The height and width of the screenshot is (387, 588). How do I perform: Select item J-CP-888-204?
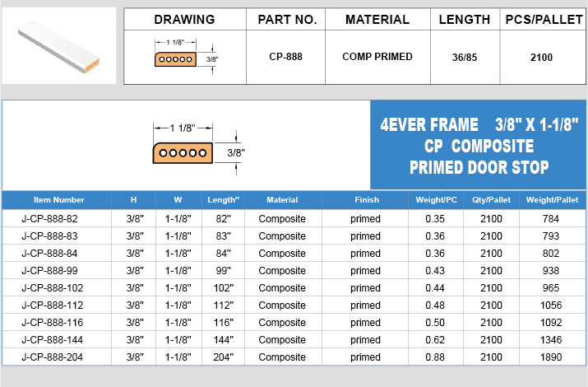coord(53,357)
